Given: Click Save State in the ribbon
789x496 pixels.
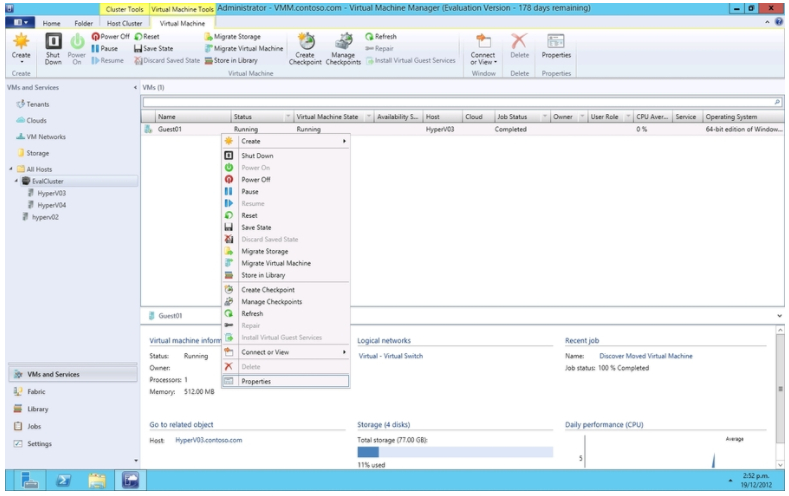Looking at the screenshot, I should point(153,48).
